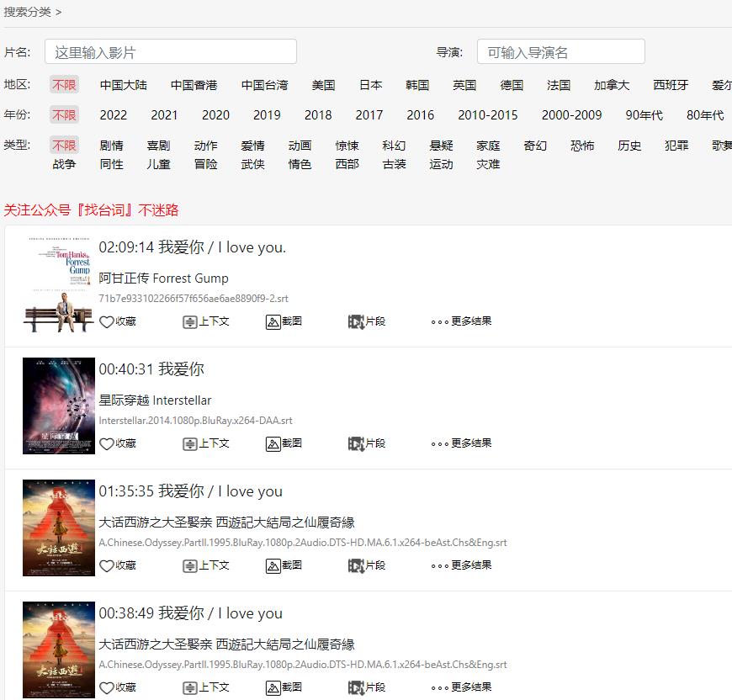This screenshot has width=732, height=700.
Task: Choose the 喜剧 genre
Action: coord(158,146)
